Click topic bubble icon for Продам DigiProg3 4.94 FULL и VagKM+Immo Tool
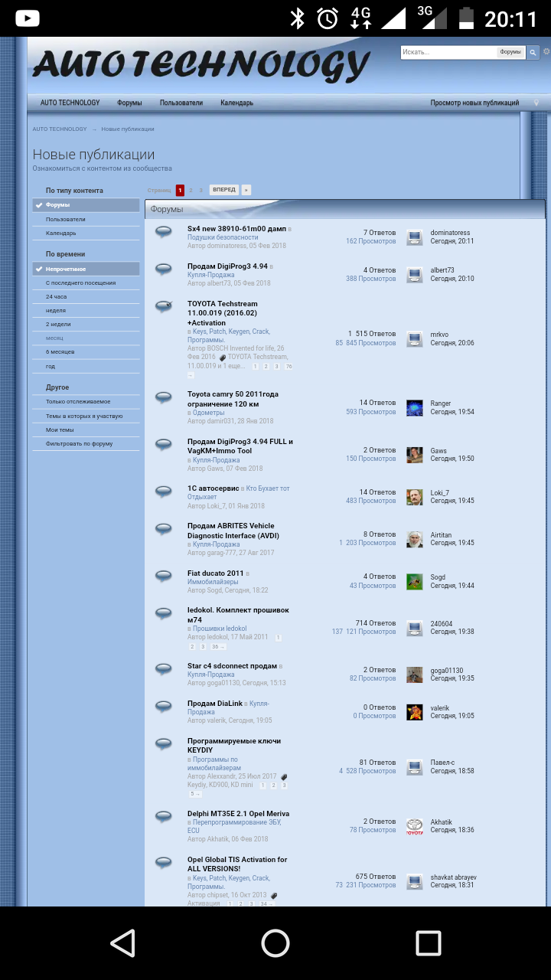This screenshot has width=551, height=980. pyautogui.click(x=163, y=445)
